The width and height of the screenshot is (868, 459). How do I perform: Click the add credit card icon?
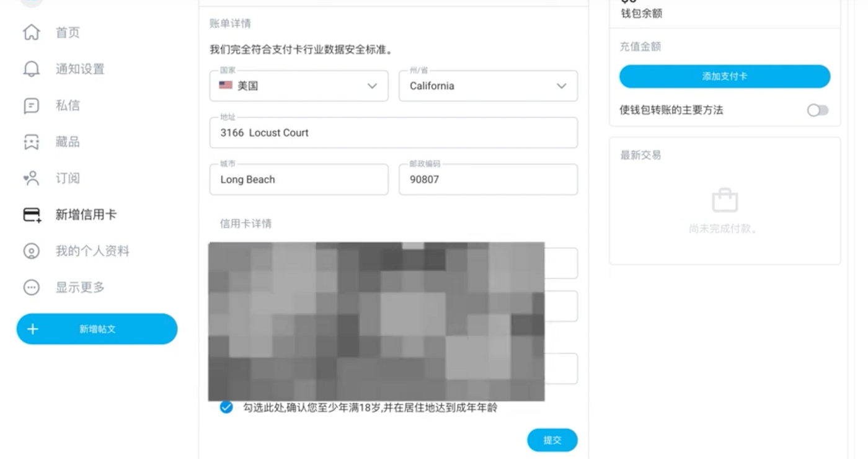click(x=32, y=215)
